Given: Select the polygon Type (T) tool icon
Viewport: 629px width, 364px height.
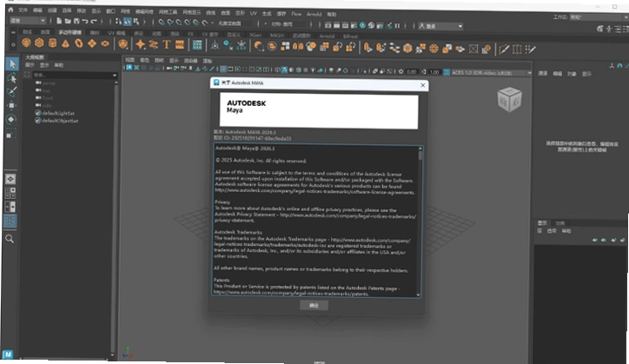Looking at the screenshot, I should click(x=167, y=44).
